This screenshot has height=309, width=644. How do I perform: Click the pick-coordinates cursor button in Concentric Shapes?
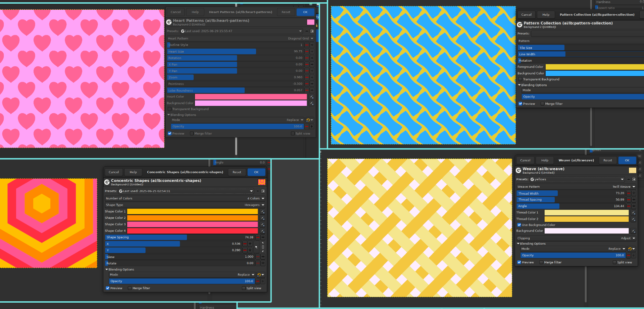[x=256, y=247]
